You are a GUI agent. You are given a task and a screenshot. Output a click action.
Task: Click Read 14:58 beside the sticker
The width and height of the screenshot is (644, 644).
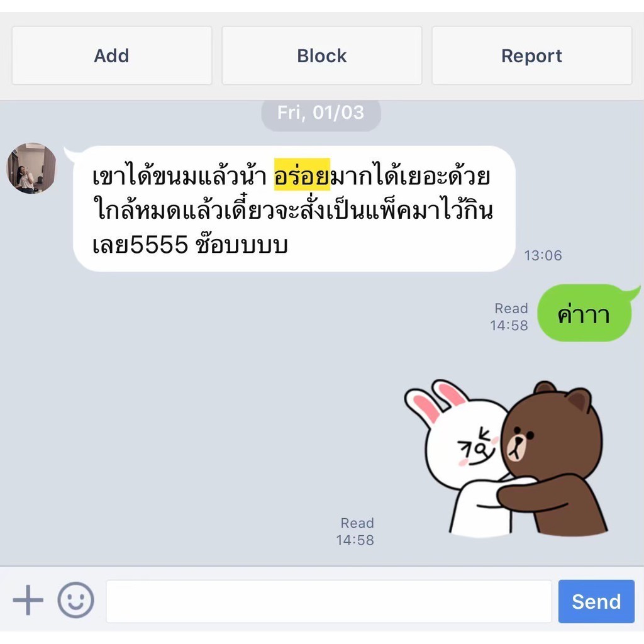[355, 531]
